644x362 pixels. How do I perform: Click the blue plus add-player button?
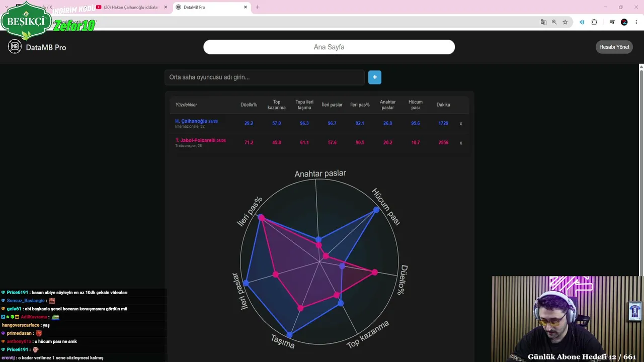pos(375,77)
